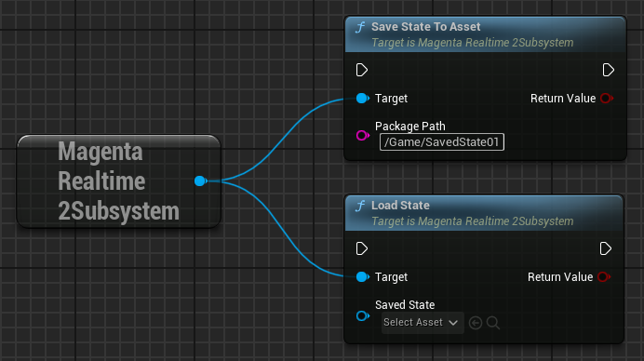Image resolution: width=644 pixels, height=361 pixels.
Task: Click the Load State output execution pin
Action: pyautogui.click(x=606, y=248)
